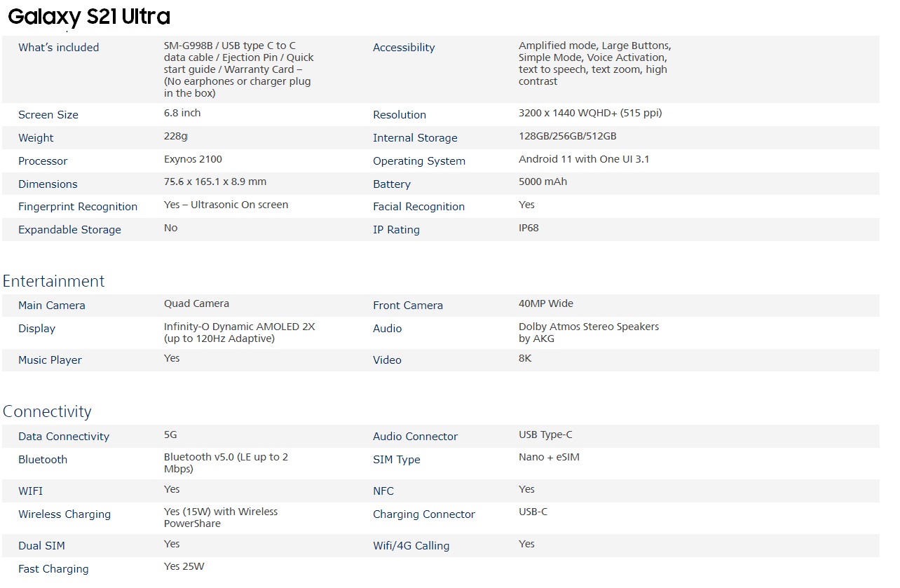Select the Android 11 with One UI 3.1 text

click(584, 159)
